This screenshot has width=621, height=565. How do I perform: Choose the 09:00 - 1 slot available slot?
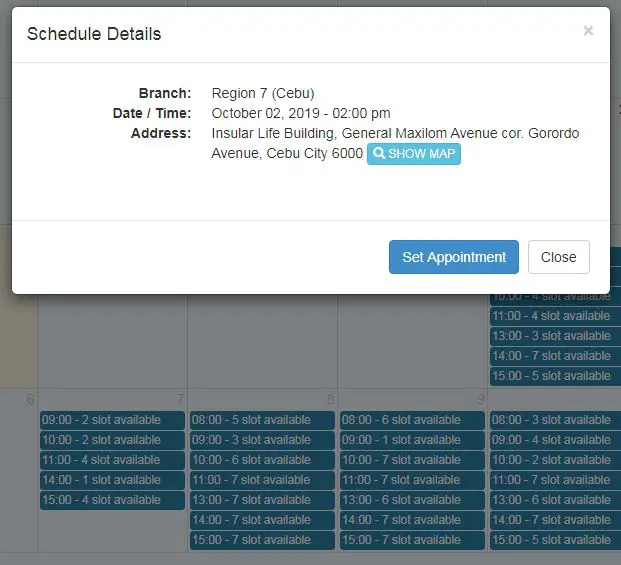pyautogui.click(x=412, y=440)
